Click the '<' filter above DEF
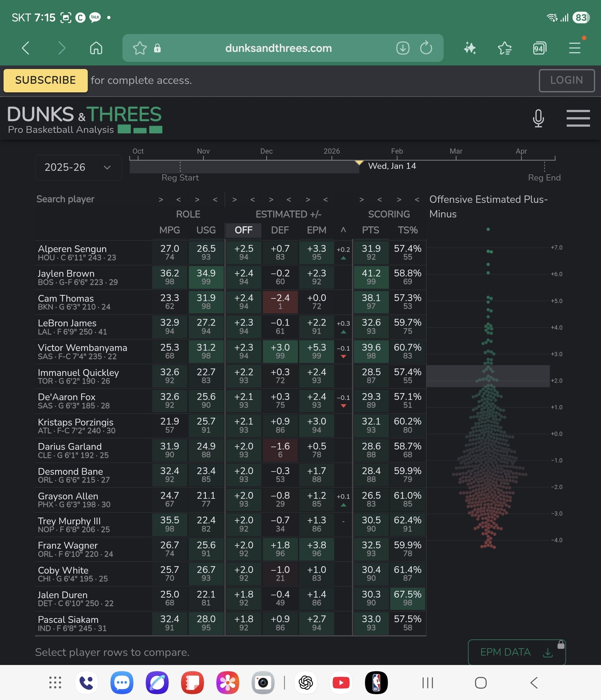 point(289,200)
